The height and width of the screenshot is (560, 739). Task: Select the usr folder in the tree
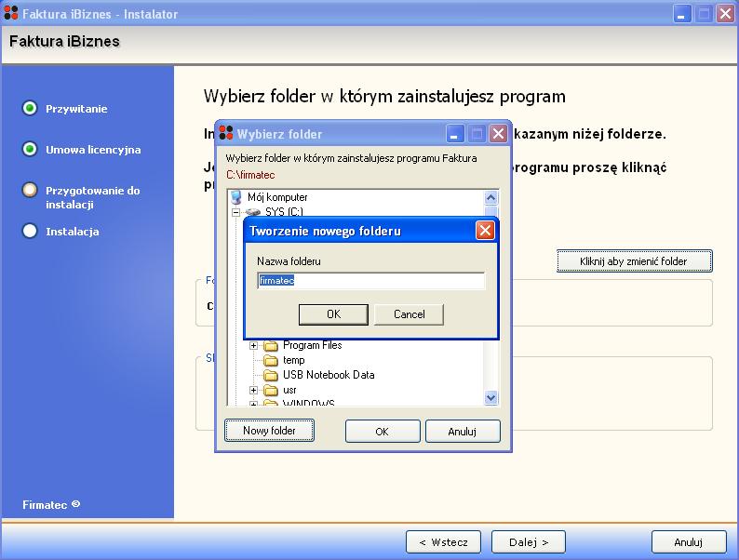pos(289,390)
